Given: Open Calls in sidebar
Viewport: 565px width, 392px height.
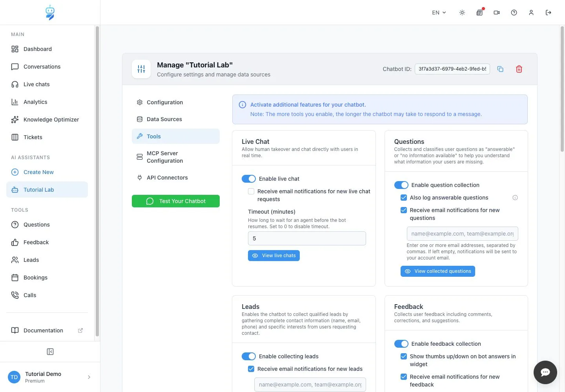Looking at the screenshot, I should point(47,295).
